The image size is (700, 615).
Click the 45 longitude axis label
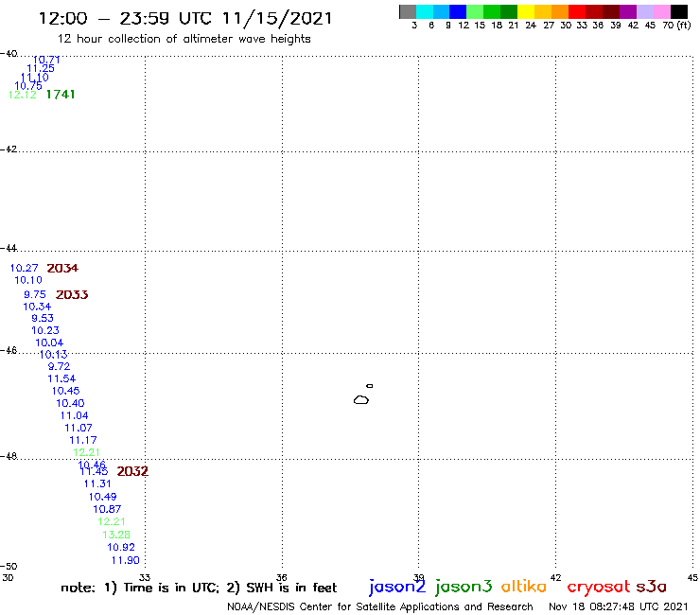point(692,577)
